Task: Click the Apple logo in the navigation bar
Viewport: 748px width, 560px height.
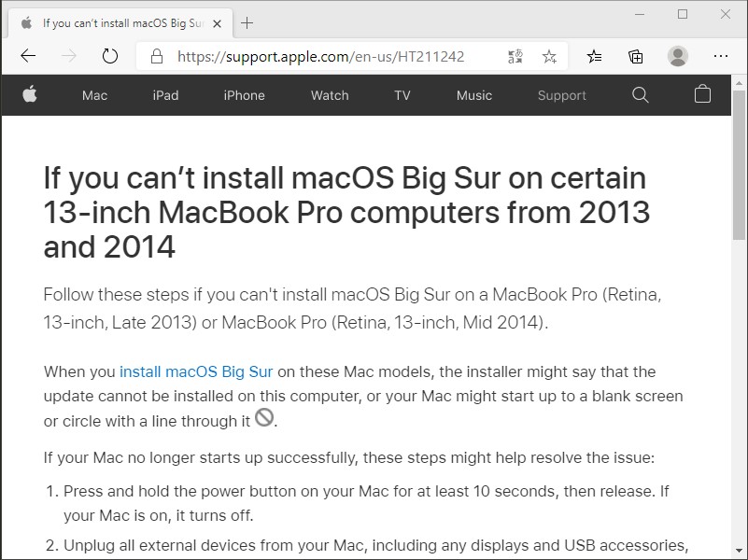Action: tap(31, 94)
